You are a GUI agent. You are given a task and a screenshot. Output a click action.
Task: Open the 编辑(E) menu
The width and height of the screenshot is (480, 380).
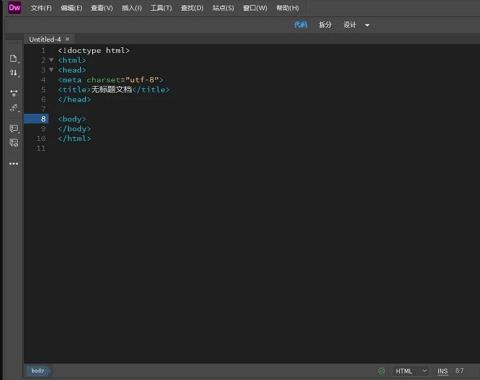tap(71, 8)
